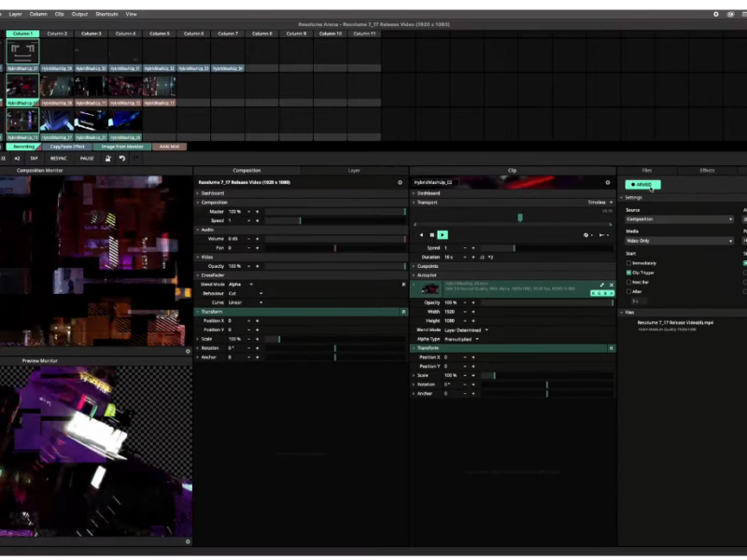Open the Source Composition dropdown
The height and width of the screenshot is (560, 747).
pyautogui.click(x=679, y=219)
